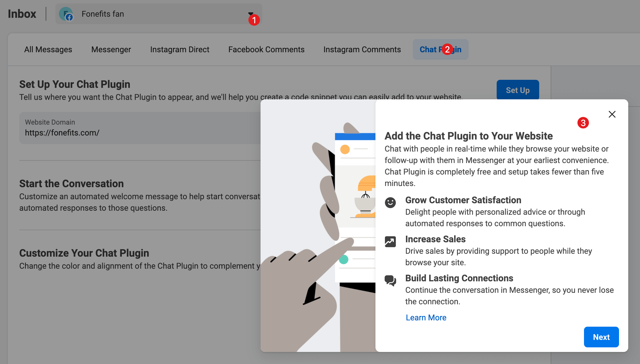
Task: Open the Instagram Direct tab
Action: coord(180,49)
